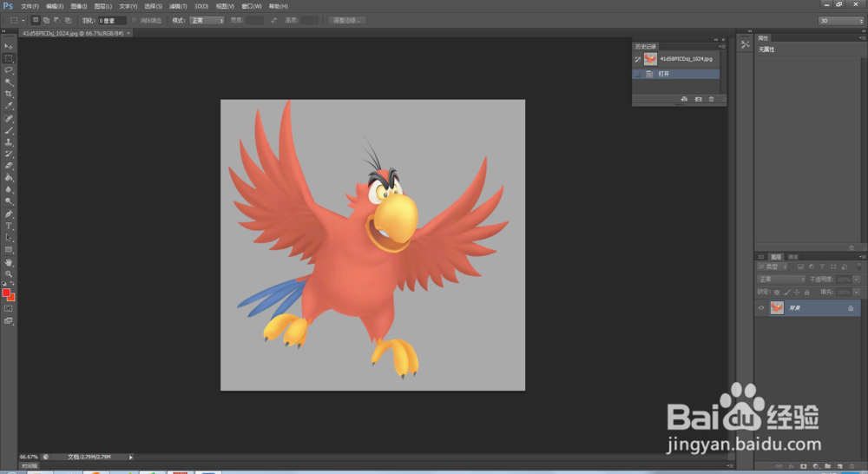Toggle history brush source on snapshot row
Viewport: 868px width, 474px height.
click(x=637, y=59)
